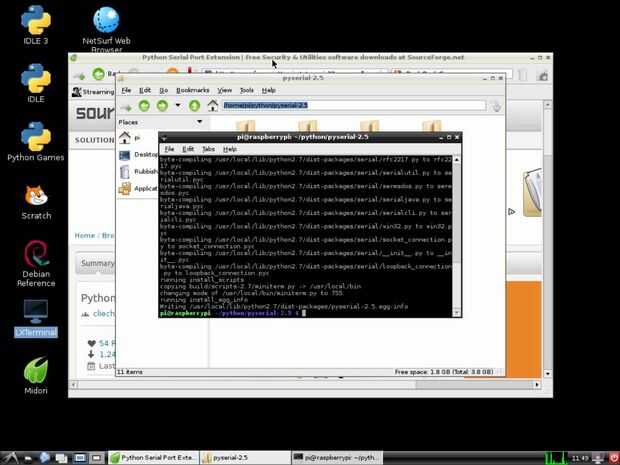Open Tabs menu in LXTerminal window

(208, 149)
